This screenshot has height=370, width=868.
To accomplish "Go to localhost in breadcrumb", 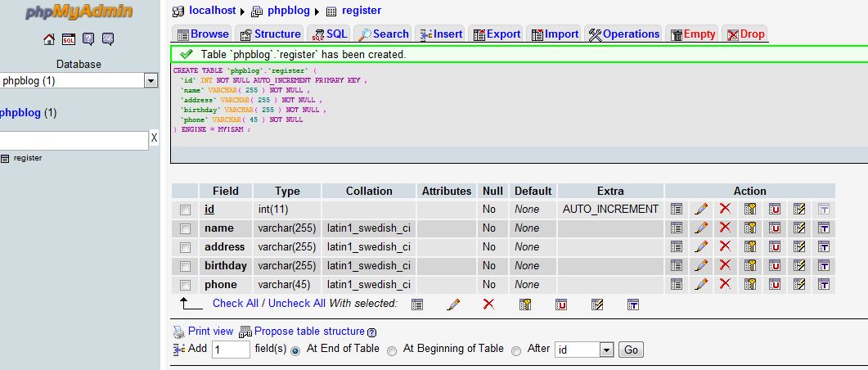I will [x=212, y=11].
